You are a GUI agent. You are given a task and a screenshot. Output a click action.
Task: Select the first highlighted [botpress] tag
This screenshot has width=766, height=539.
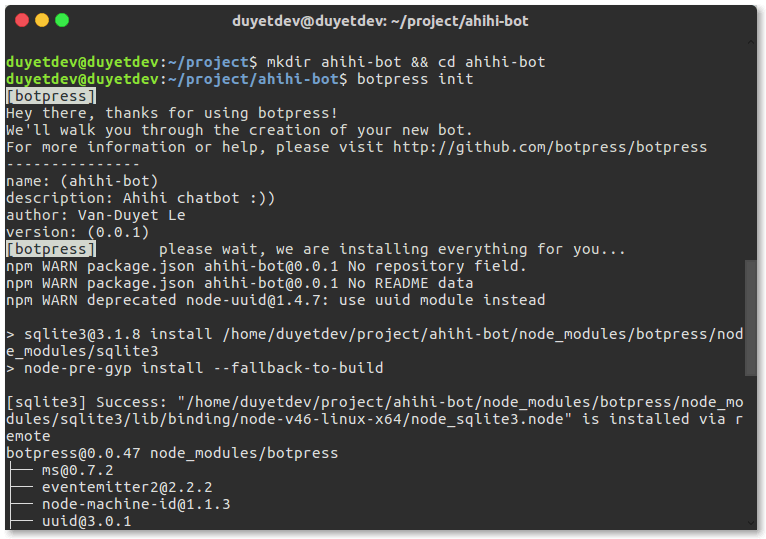pos(50,96)
